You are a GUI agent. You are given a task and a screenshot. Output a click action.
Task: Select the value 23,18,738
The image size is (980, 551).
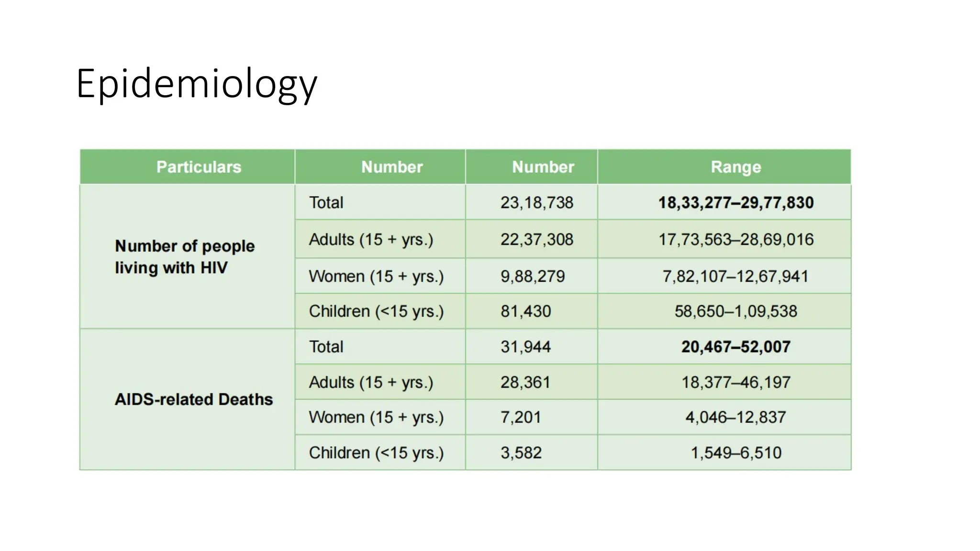536,203
